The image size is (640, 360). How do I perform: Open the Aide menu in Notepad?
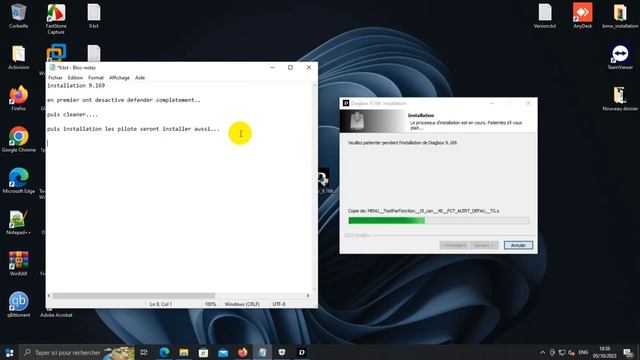[x=140, y=78]
